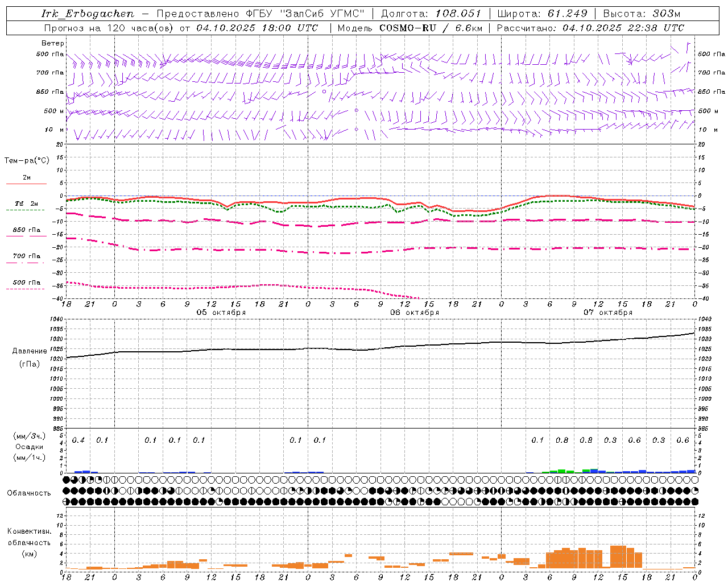This screenshot has height=582, width=728.
Task: Click the '(гПа)' pressure unit label
Action: 30,364
